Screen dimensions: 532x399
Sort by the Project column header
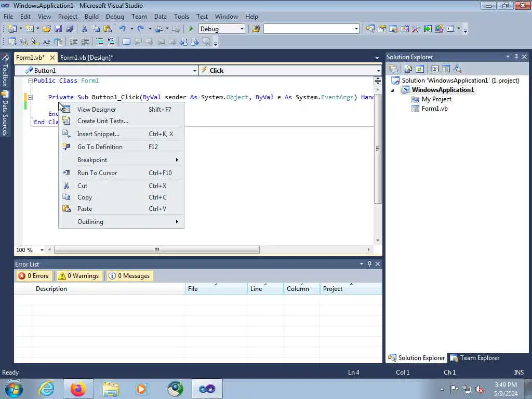point(351,289)
